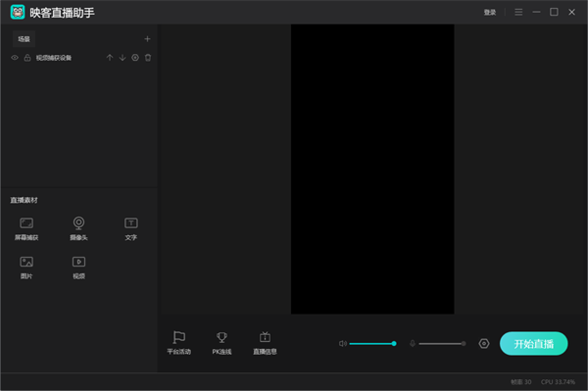Move video capture device layer up
This screenshot has width=588, height=391.
coord(110,58)
